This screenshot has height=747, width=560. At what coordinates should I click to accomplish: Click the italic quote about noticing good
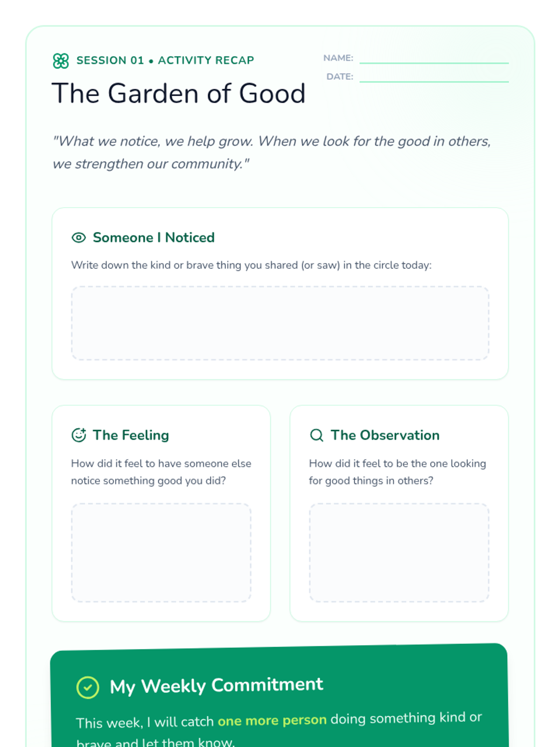pos(272,152)
